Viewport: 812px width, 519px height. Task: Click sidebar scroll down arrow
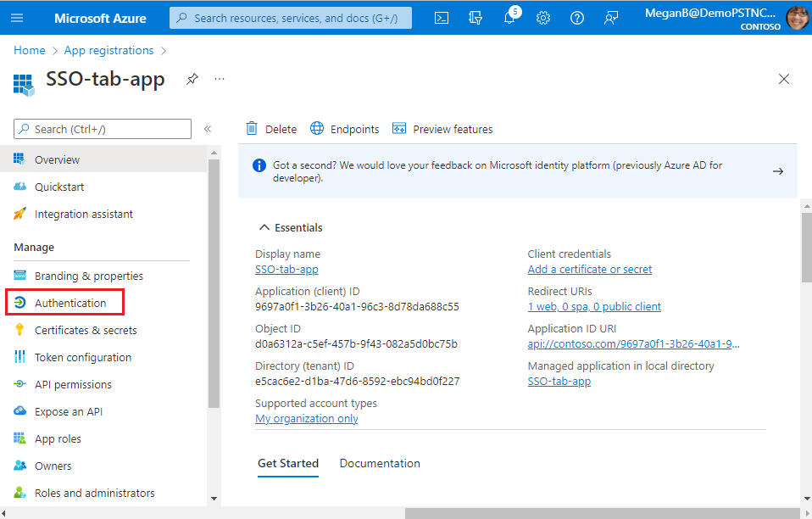point(214,499)
